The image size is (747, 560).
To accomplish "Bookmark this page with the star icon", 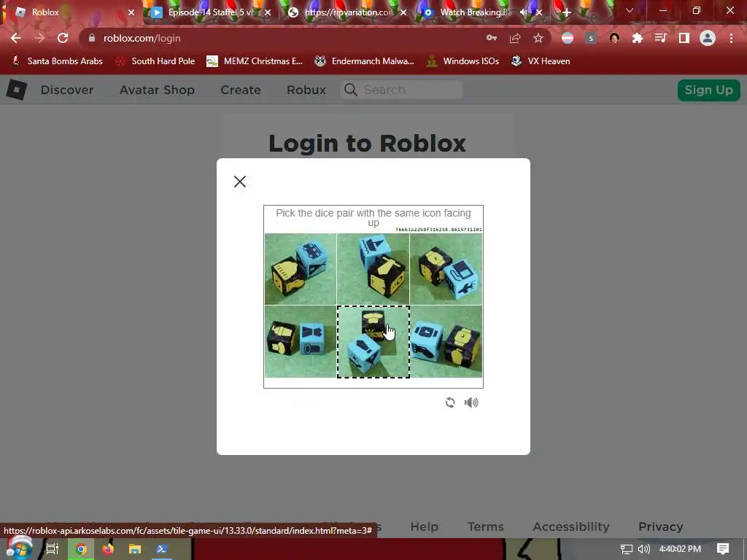I will click(538, 38).
